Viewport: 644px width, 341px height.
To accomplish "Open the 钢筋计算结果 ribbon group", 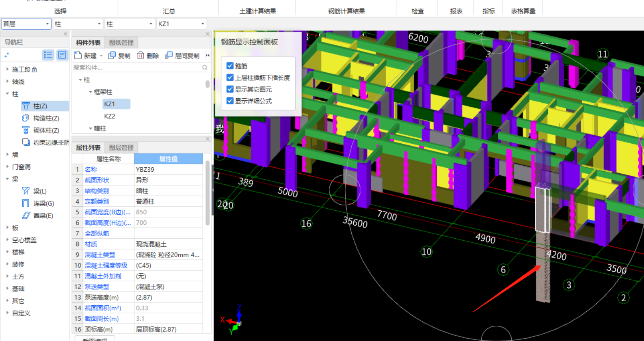I will point(346,11).
